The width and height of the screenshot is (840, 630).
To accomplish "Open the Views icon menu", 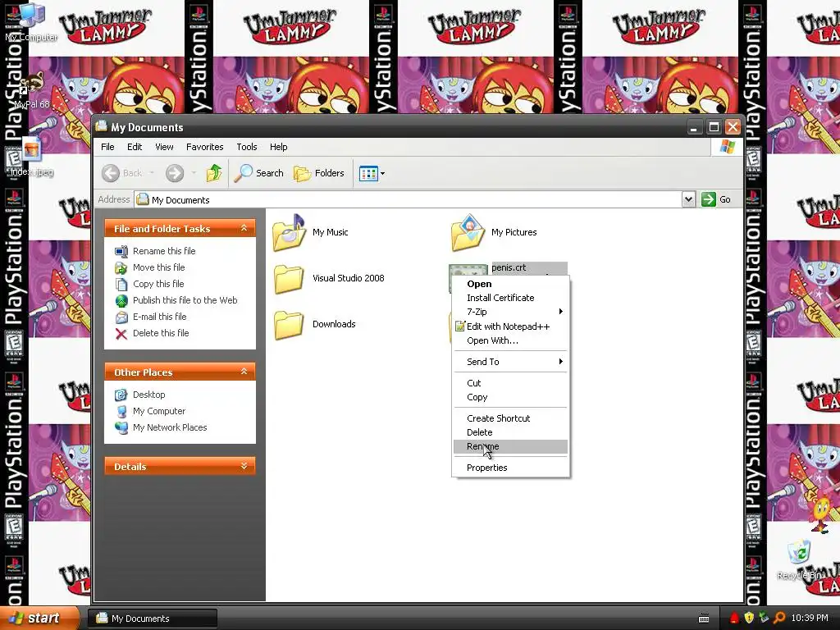I will point(372,173).
